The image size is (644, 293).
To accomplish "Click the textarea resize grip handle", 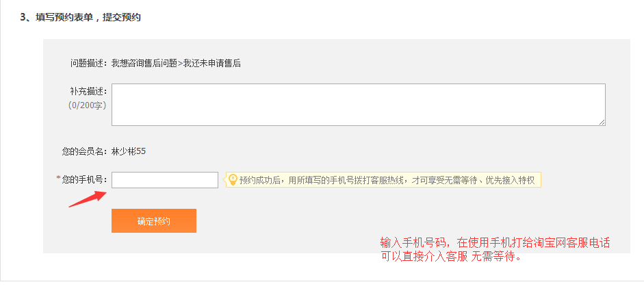I will [x=602, y=122].
